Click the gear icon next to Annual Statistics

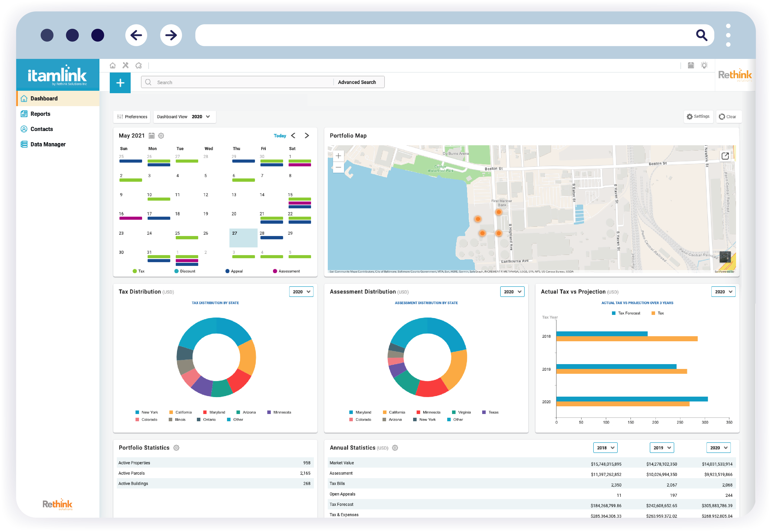[x=395, y=448]
